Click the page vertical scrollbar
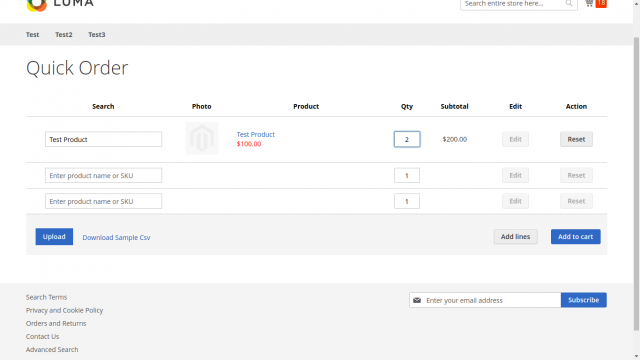The height and width of the screenshot is (360, 640). point(636,184)
